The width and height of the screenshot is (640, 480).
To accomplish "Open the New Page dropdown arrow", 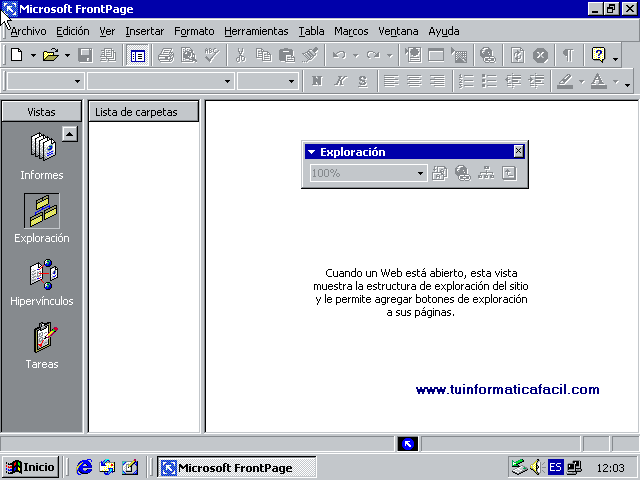I will [x=33, y=55].
